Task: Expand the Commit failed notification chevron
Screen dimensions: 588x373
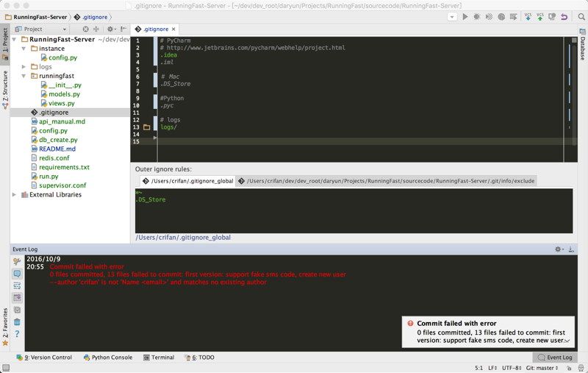Action: [x=567, y=341]
